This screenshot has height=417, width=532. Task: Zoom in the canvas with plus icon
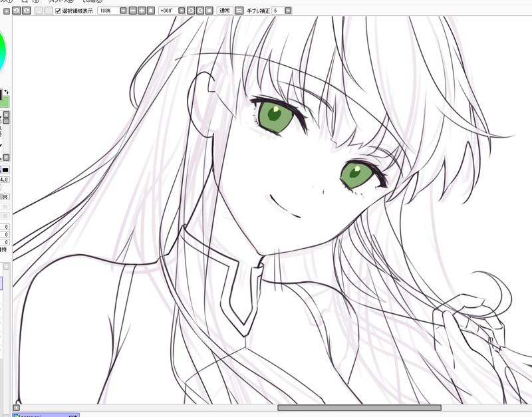[142, 11]
